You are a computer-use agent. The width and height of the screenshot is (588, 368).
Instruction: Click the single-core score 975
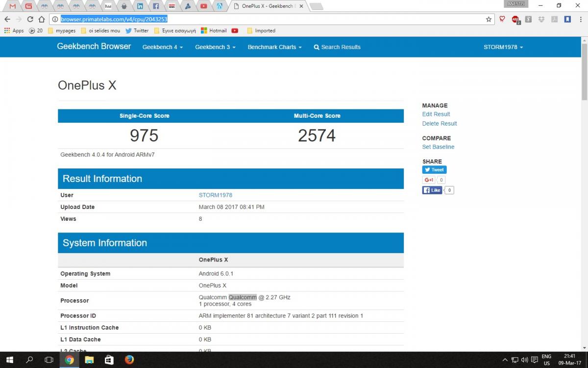pos(144,135)
